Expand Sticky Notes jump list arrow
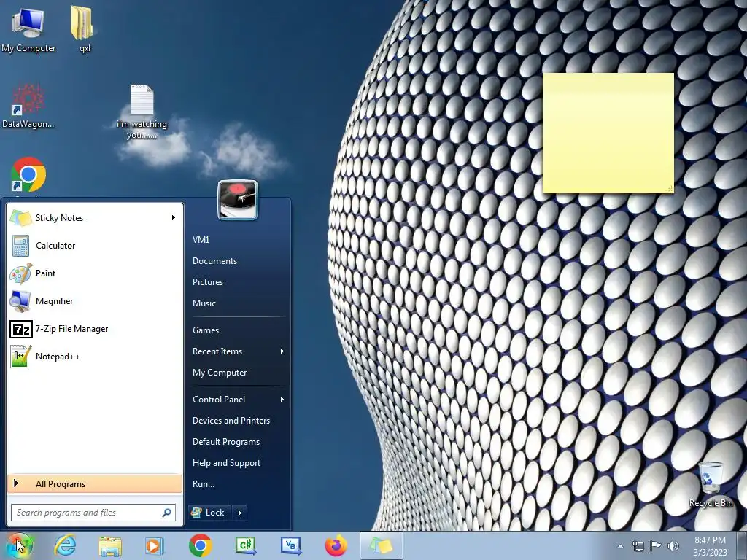Image resolution: width=747 pixels, height=560 pixels. click(174, 217)
